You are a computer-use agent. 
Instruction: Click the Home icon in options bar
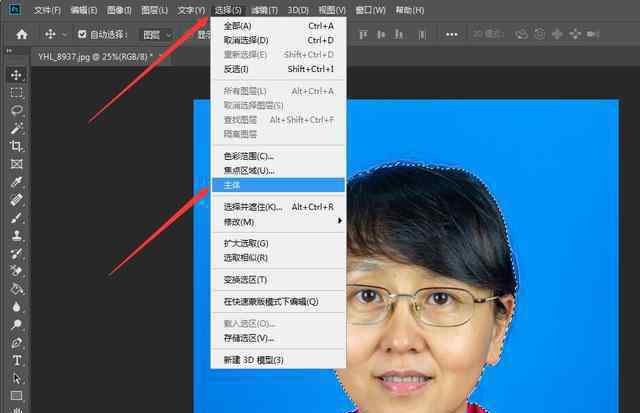click(22, 34)
